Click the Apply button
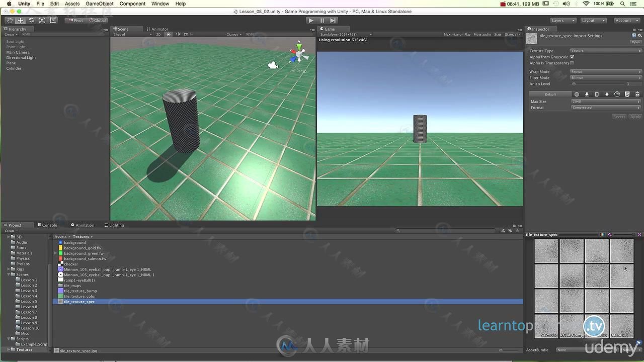 point(636,117)
